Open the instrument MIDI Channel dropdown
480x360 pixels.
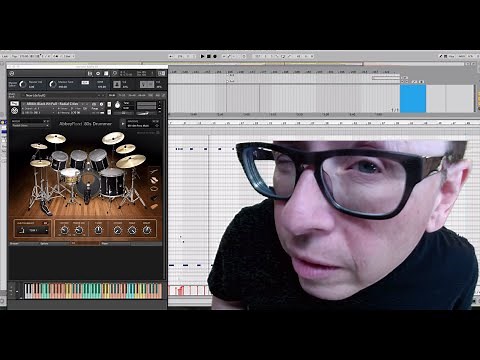37,113
